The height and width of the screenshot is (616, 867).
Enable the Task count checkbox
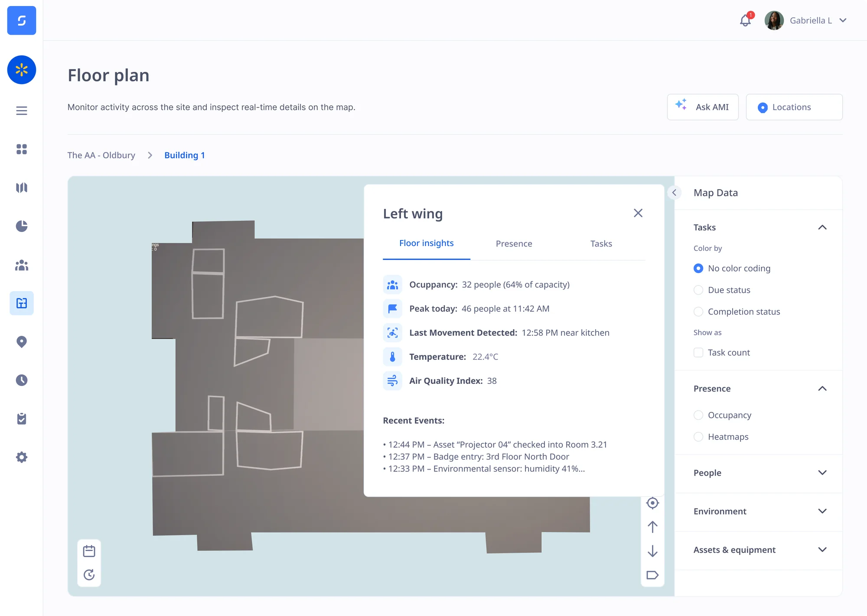click(698, 353)
